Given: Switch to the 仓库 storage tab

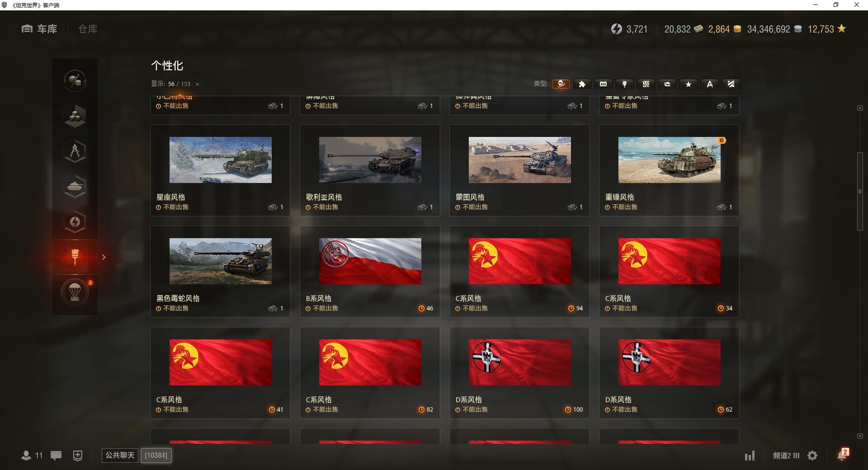Looking at the screenshot, I should pos(88,29).
